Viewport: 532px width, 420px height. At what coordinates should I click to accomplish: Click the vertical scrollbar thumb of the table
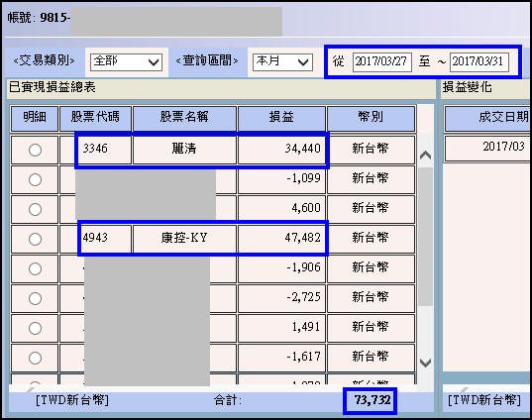coord(425,237)
